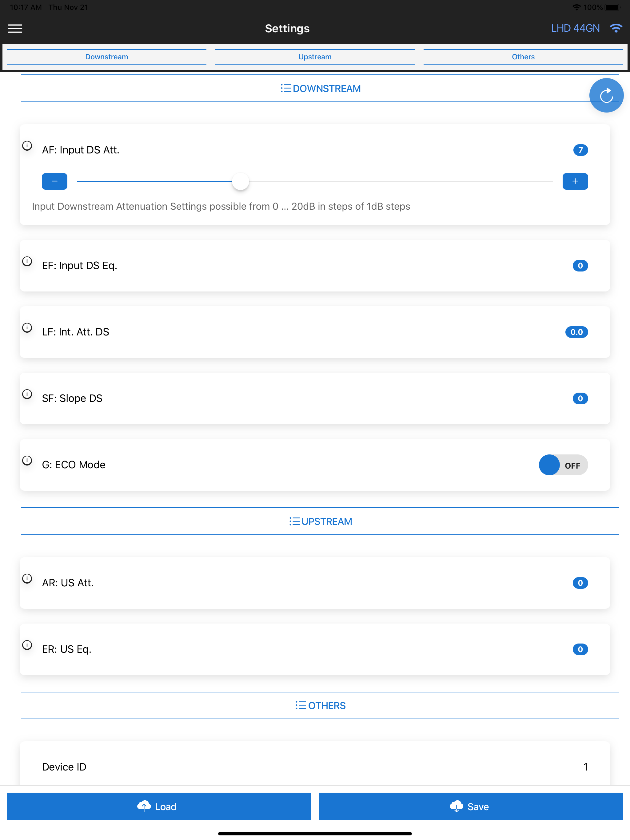This screenshot has height=840, width=630.
Task: Click the Save button
Action: 471,806
